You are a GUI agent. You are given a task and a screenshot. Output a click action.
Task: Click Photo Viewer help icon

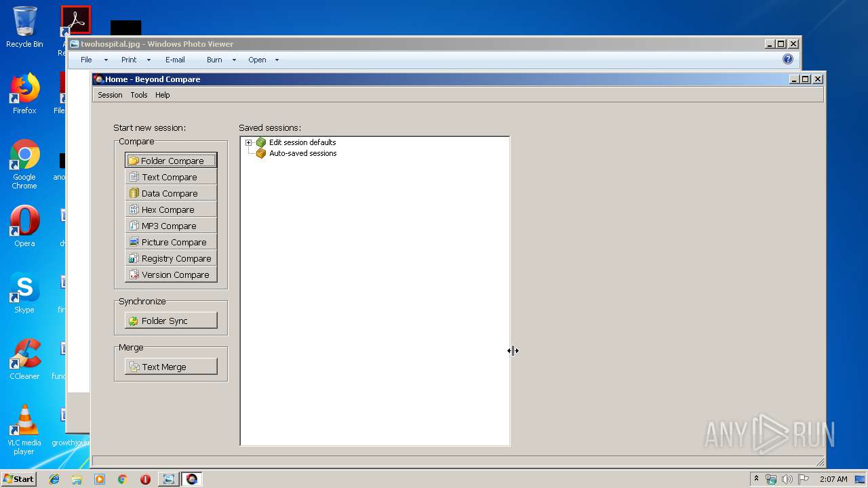788,60
